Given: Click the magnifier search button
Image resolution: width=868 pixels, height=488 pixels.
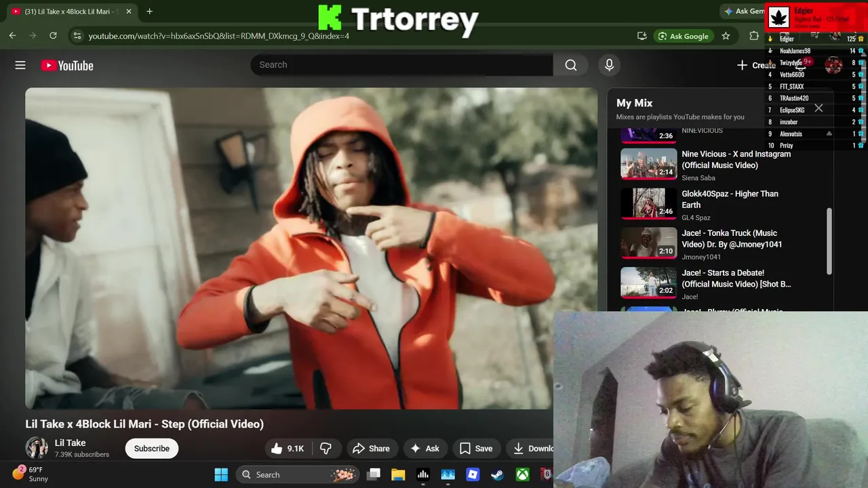Looking at the screenshot, I should click(571, 65).
